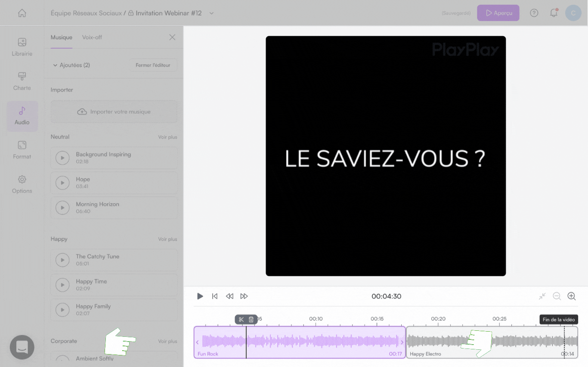Click Importer votre musique upload area

114,112
